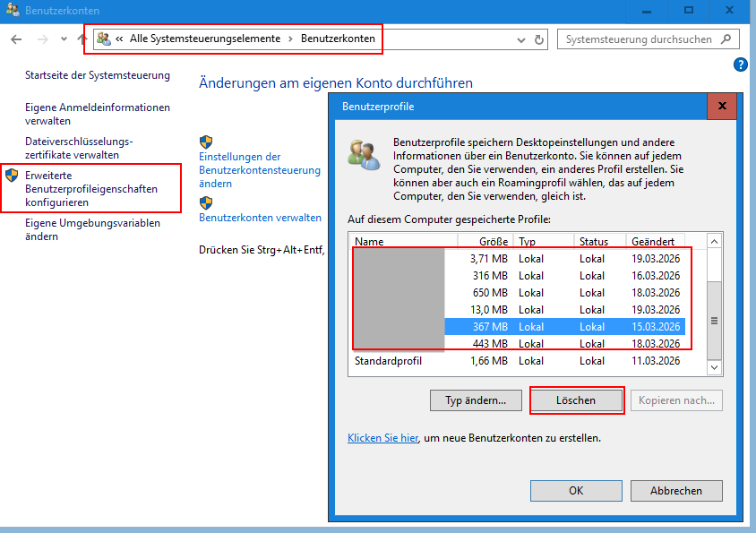The width and height of the screenshot is (756, 533).
Task: Click the user accounts icon in address bar
Action: [x=105, y=39]
